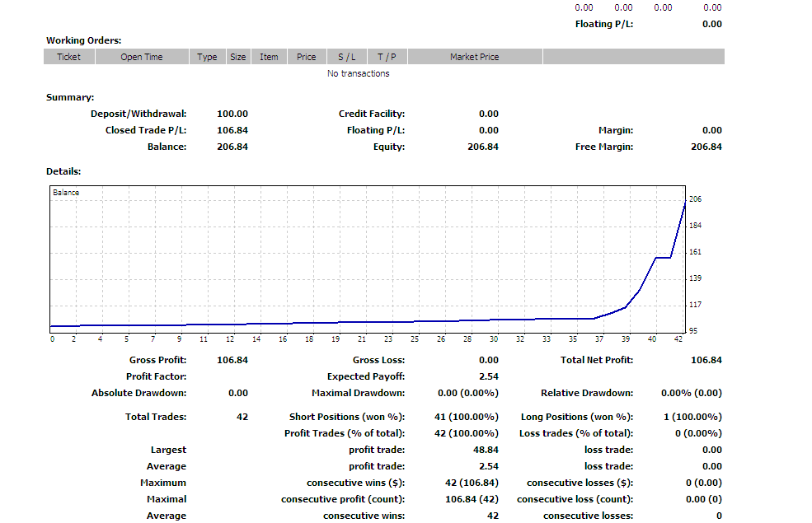Click the peak of the balance curve
Image resolution: width=812 pixels, height=523 pixels.
[x=684, y=203]
